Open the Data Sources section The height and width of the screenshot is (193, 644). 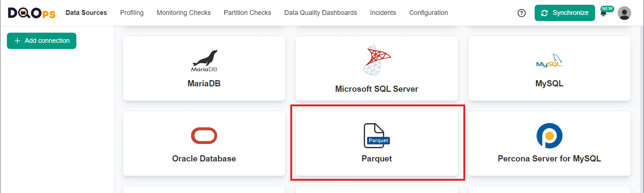pyautogui.click(x=86, y=13)
